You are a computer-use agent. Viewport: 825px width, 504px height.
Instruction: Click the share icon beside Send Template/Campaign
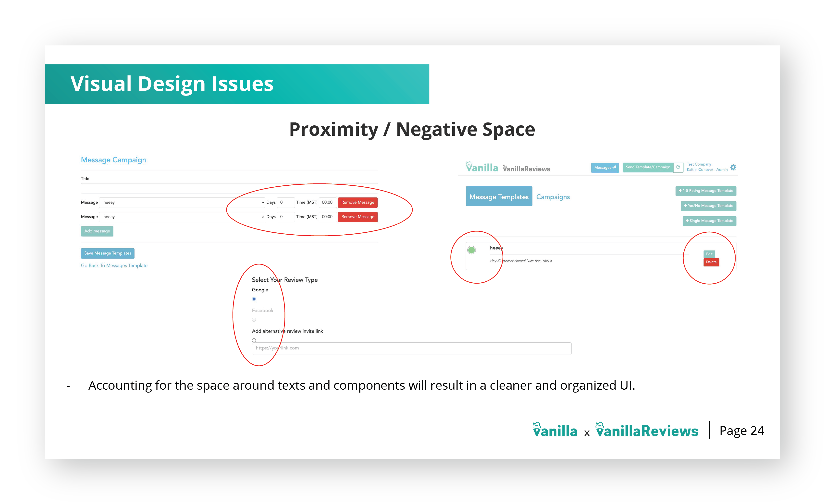[x=678, y=167]
